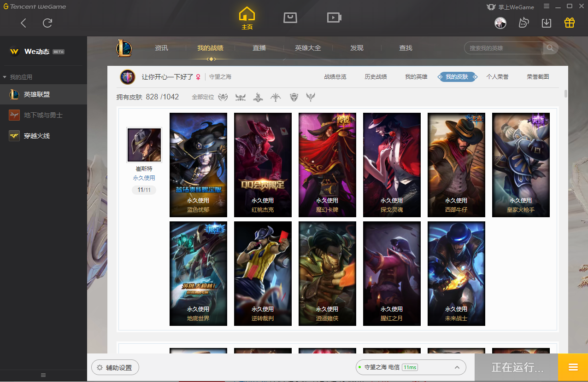This screenshot has width=588, height=382.
Task: Refresh the page with reload icon
Action: pos(47,23)
